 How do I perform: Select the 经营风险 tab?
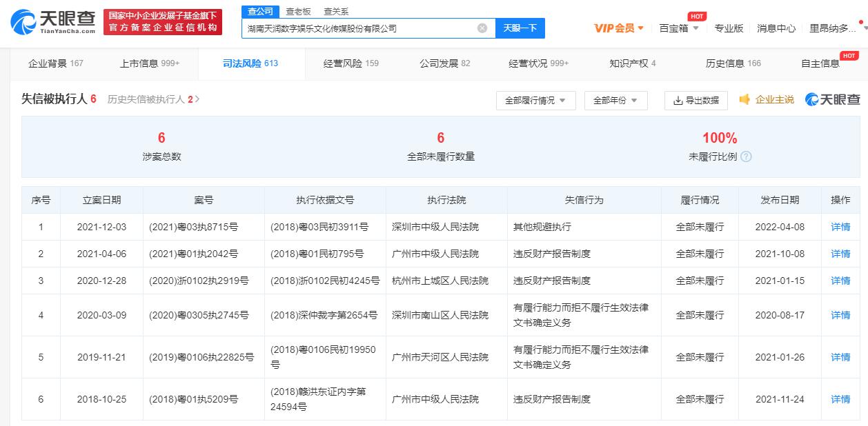pyautogui.click(x=351, y=63)
